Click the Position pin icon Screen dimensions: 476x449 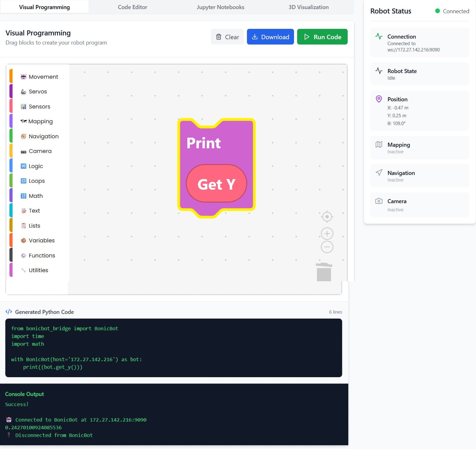pos(379,99)
